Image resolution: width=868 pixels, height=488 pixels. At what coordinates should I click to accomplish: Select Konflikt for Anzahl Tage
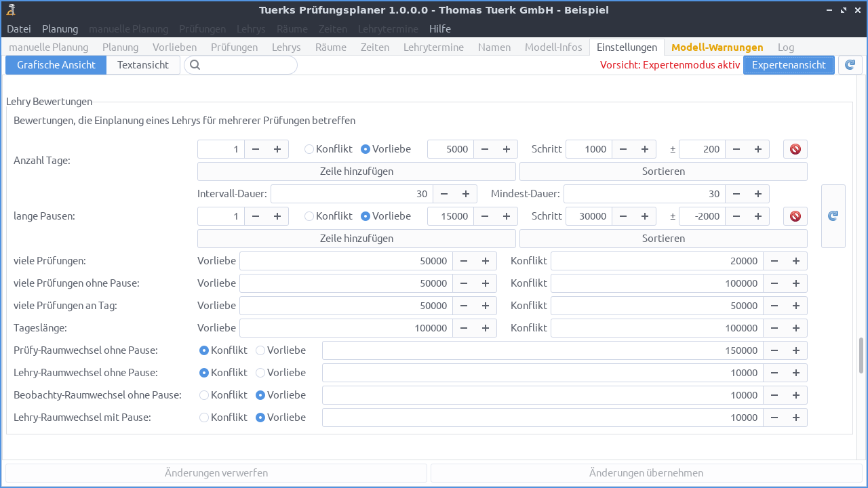[x=309, y=148]
